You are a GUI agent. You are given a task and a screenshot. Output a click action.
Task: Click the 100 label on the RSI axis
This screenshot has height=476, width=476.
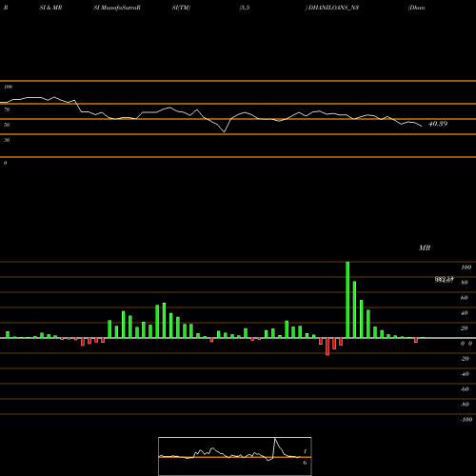click(8, 87)
